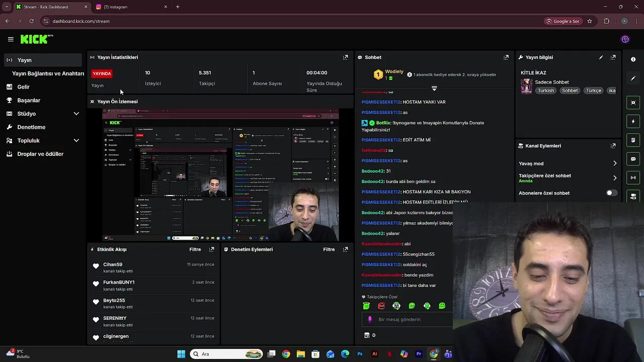Click the Türkçe tag chip
The height and width of the screenshot is (362, 644).
[x=594, y=90]
